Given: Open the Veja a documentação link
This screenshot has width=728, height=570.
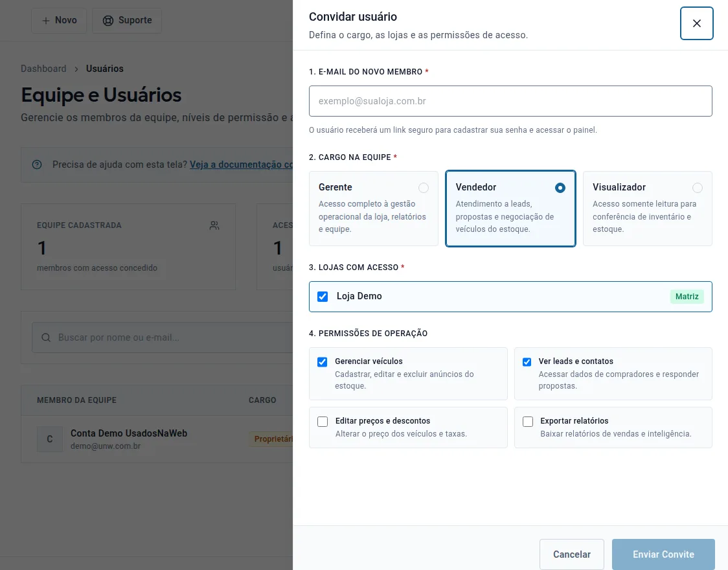Looking at the screenshot, I should click(241, 165).
